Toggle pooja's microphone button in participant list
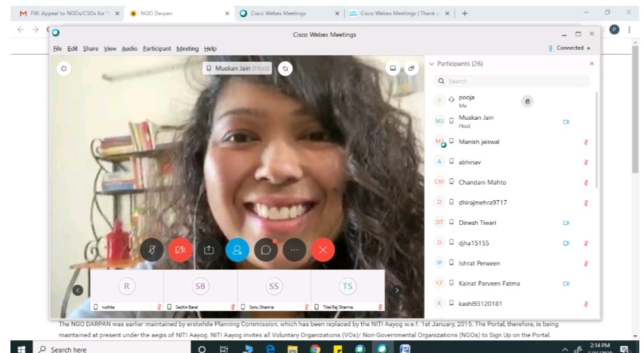 (x=527, y=101)
